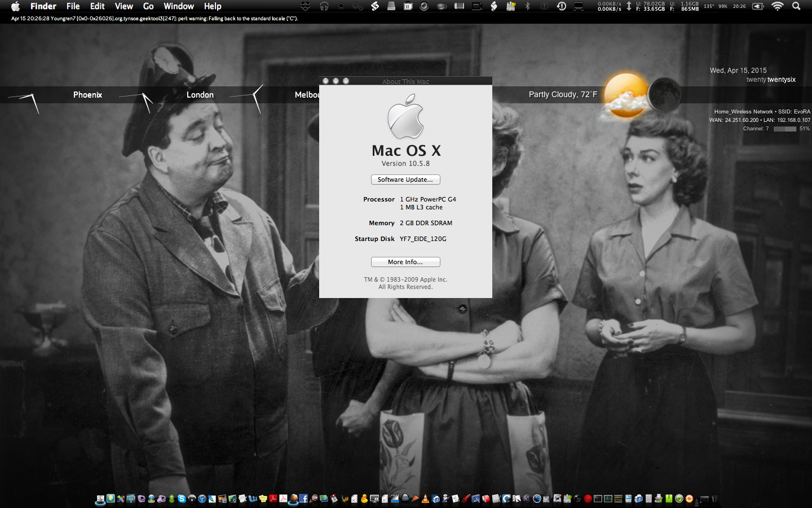Click the Startup Disk name YF7_EIDE_120G
The height and width of the screenshot is (508, 812).
click(x=423, y=239)
